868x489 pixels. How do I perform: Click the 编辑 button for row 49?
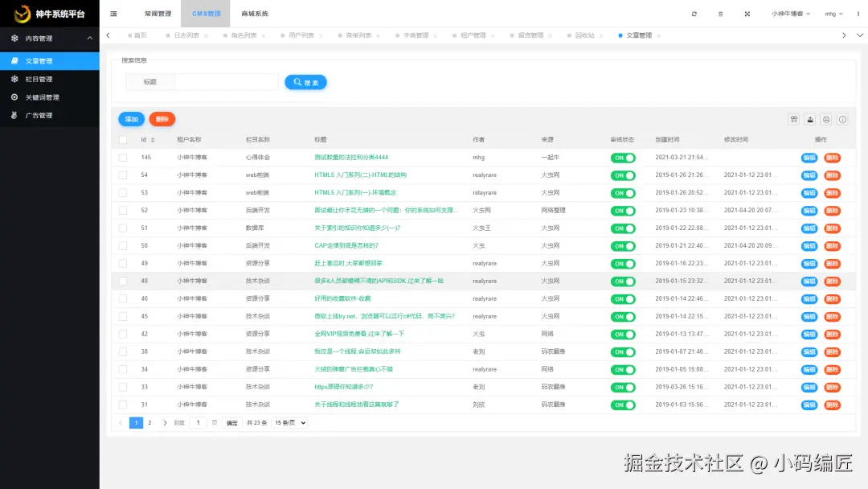(809, 264)
